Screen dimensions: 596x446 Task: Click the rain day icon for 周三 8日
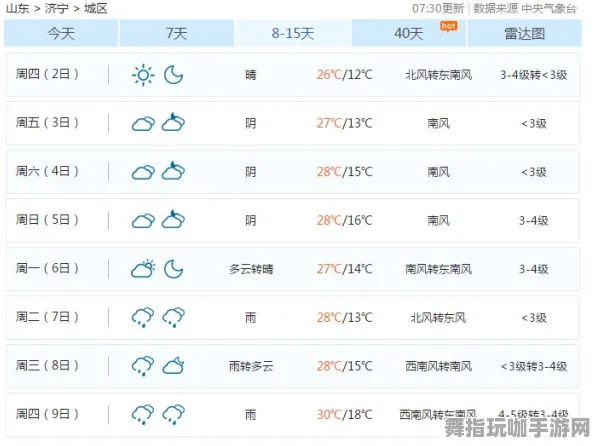tap(143, 366)
